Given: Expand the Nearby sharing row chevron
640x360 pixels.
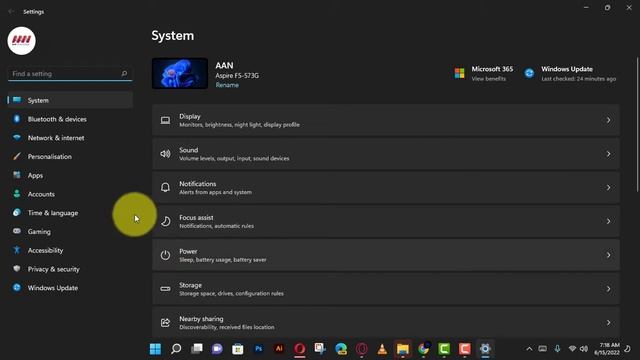Looking at the screenshot, I should [x=608, y=323].
